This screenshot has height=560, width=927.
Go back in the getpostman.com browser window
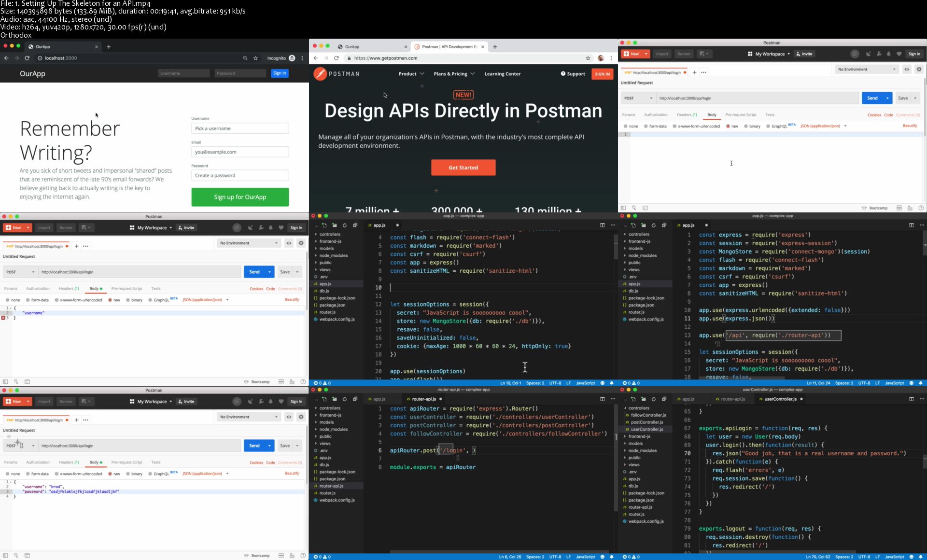[315, 58]
